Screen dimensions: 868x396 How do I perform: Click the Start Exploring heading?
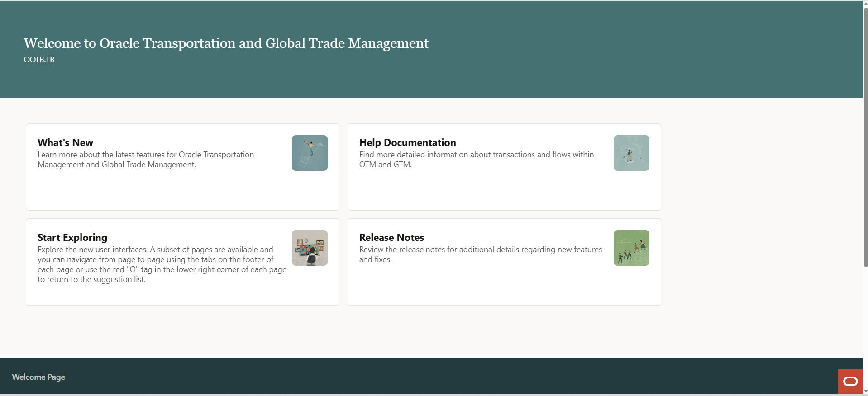click(72, 237)
